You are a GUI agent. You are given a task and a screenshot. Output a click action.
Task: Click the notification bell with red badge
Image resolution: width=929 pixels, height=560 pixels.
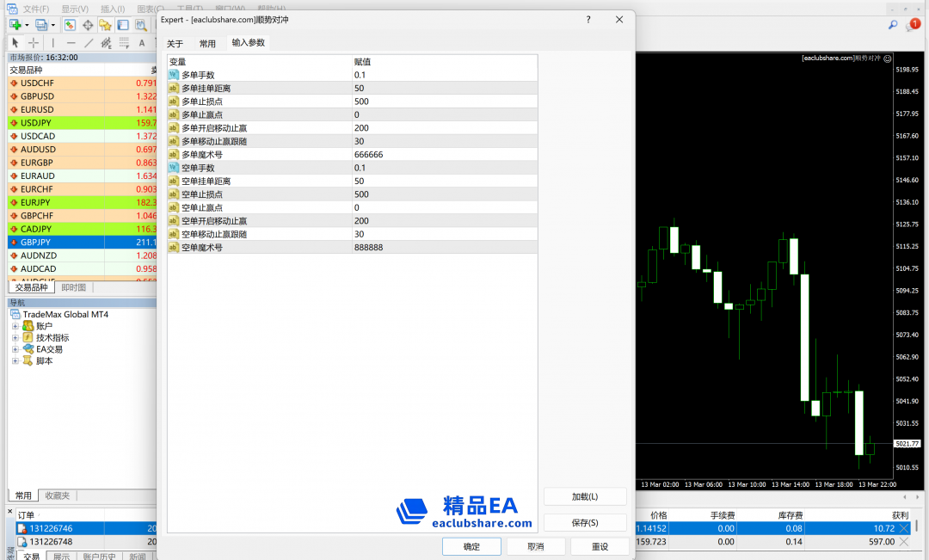[914, 25]
